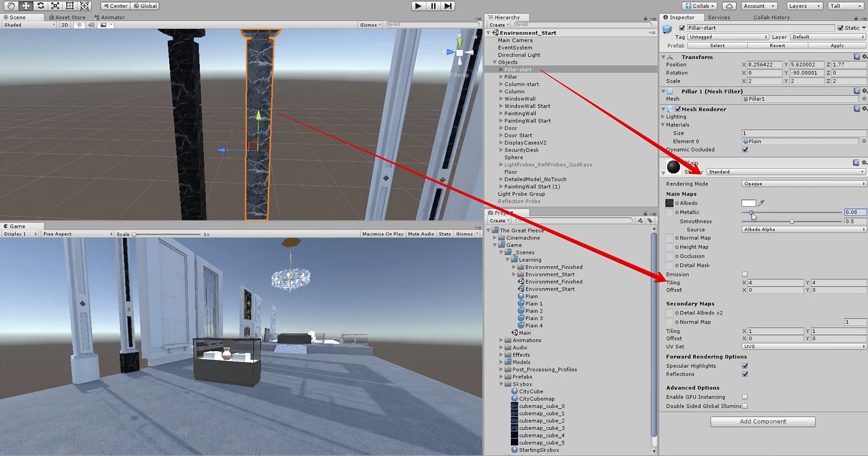Screen dimensions: 868x456
Task: Enable Double Sided Global Illumination checkbox
Action: point(745,406)
